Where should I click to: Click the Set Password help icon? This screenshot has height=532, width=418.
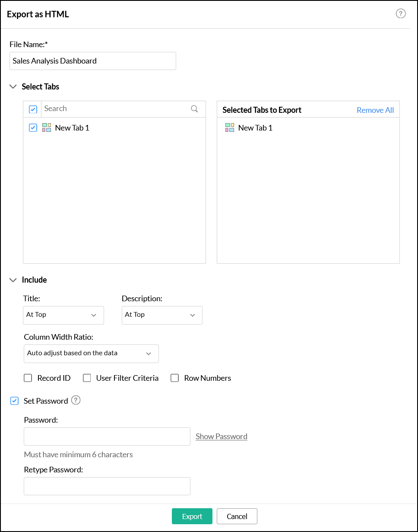[76, 400]
